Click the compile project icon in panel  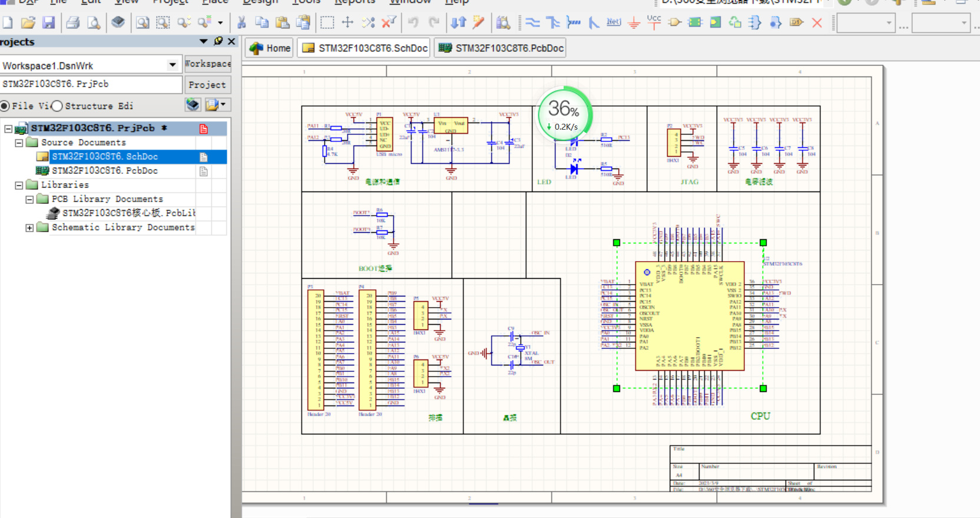tap(193, 105)
